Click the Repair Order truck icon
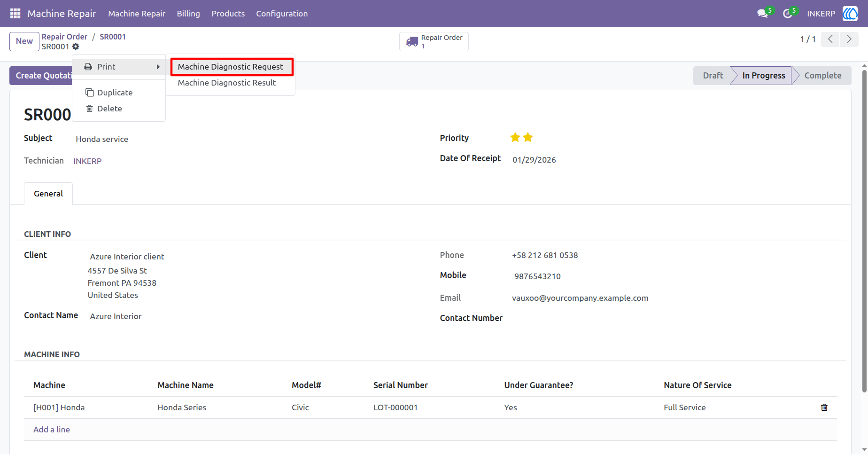868x454 pixels. tap(412, 42)
